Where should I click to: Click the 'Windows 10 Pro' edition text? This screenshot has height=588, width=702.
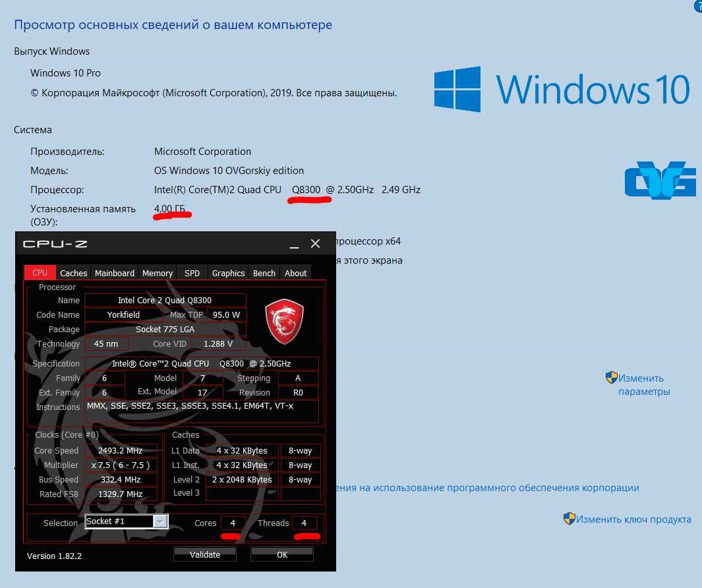[x=65, y=73]
